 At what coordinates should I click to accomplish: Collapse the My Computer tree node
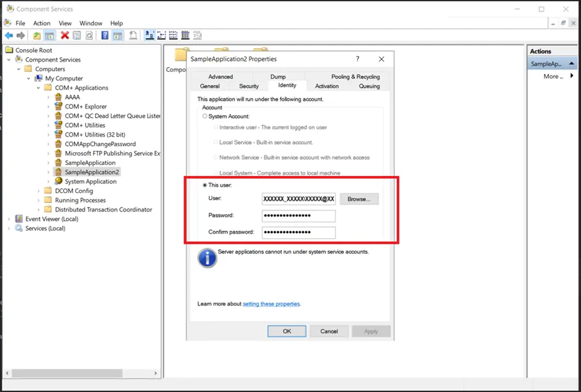coord(28,78)
